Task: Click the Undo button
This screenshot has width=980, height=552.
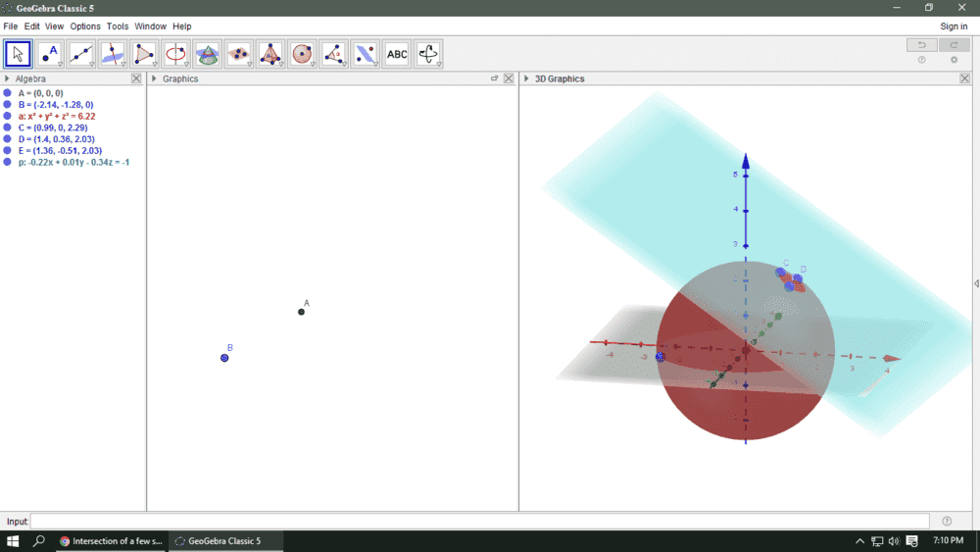Action: 921,45
